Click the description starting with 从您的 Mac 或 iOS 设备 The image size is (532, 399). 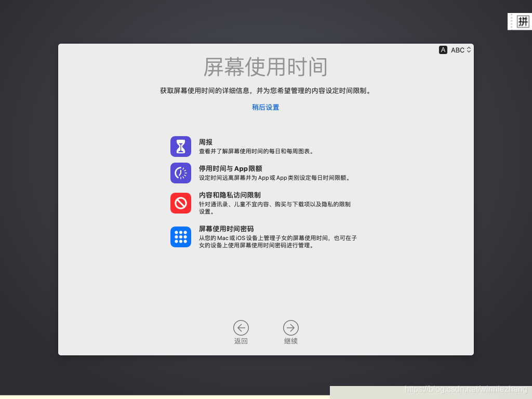(278, 242)
